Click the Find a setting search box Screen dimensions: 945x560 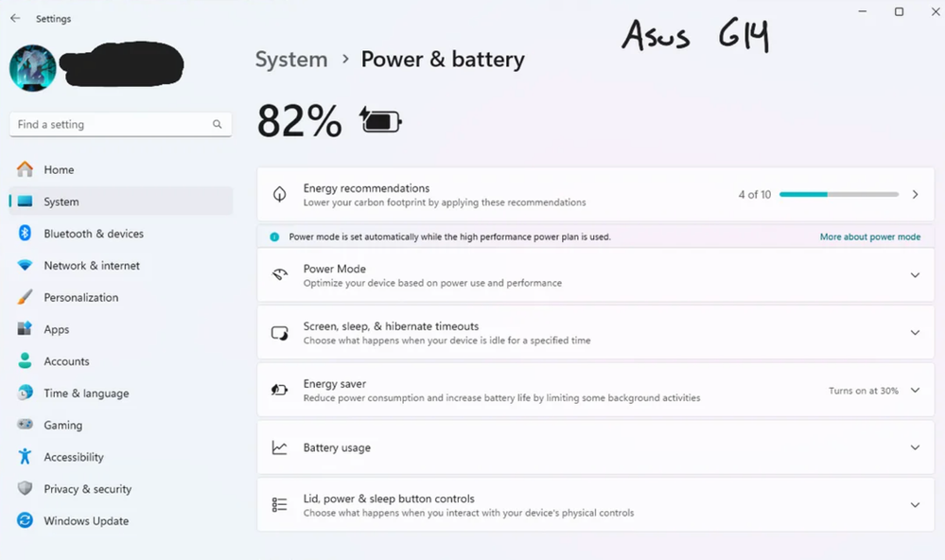[x=112, y=124]
